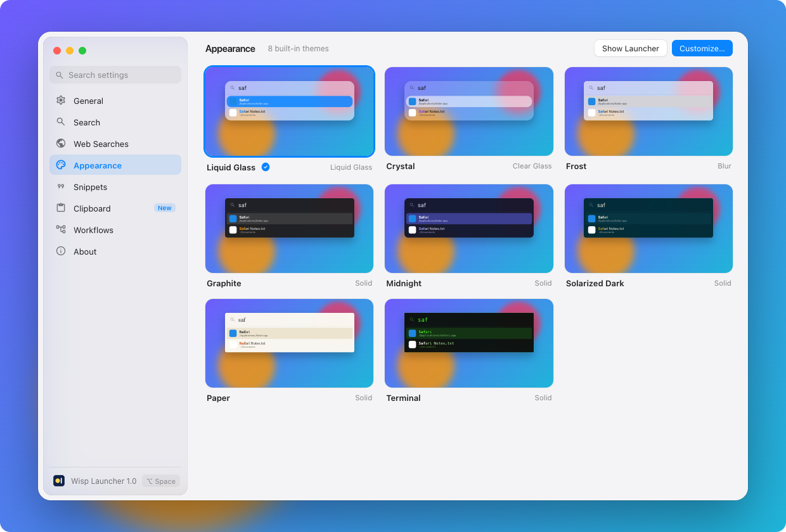The height and width of the screenshot is (532, 786).
Task: Choose the Midnight theme preview
Action: pyautogui.click(x=469, y=229)
